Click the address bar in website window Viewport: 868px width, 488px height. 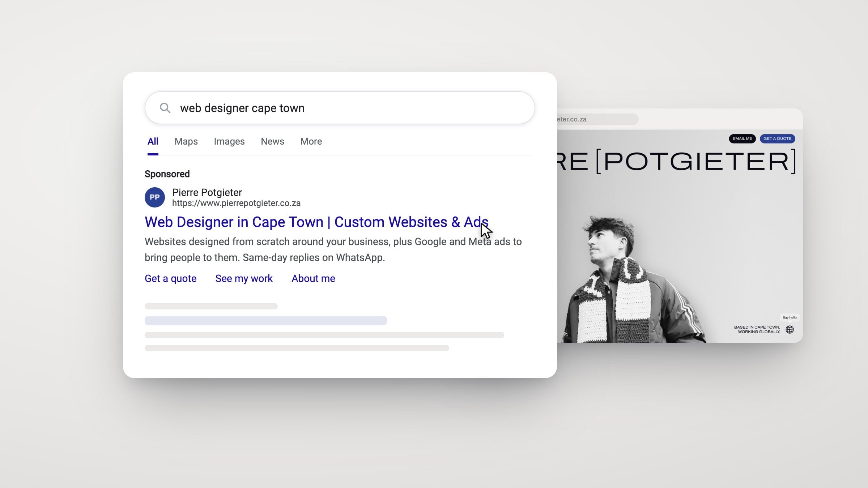597,119
